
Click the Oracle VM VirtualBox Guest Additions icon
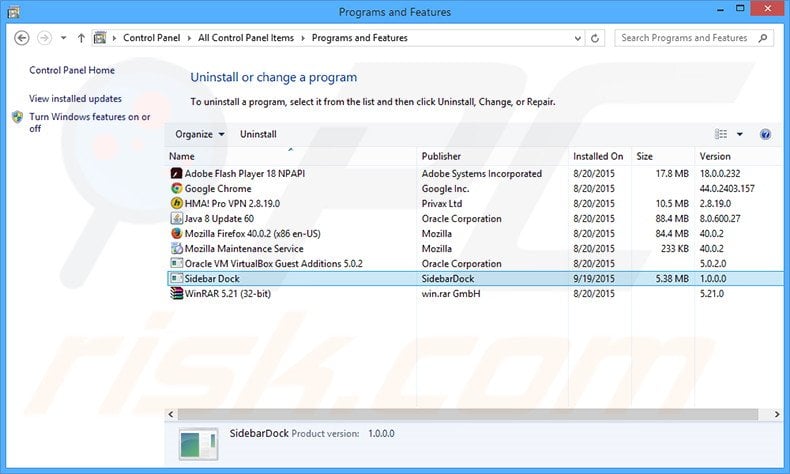tap(176, 263)
